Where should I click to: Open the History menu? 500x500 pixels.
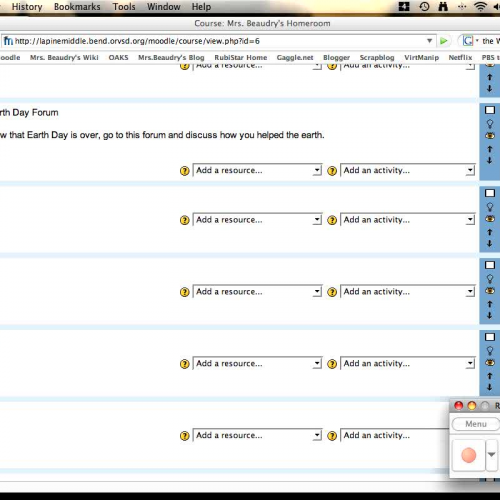27,7
